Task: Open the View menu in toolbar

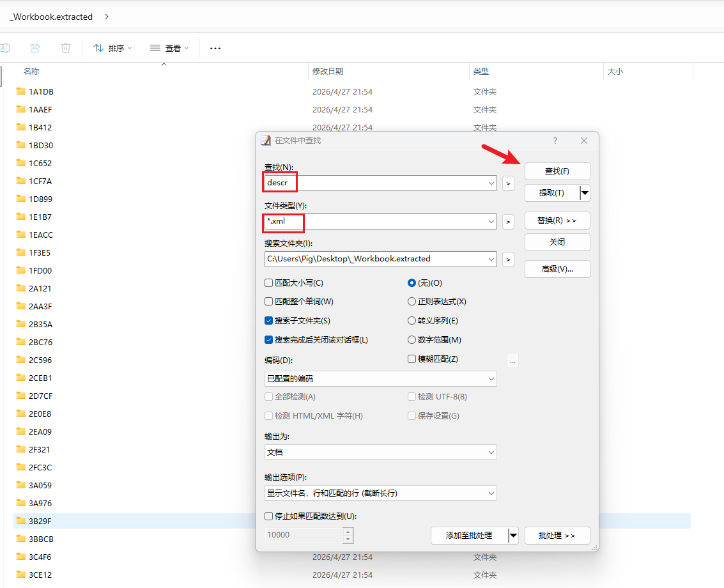Action: [x=169, y=48]
